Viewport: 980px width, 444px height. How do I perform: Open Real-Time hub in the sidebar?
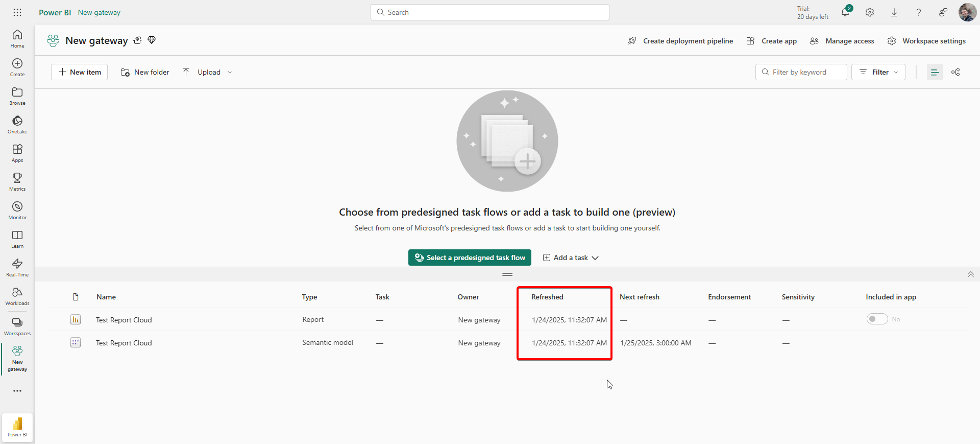[17, 268]
